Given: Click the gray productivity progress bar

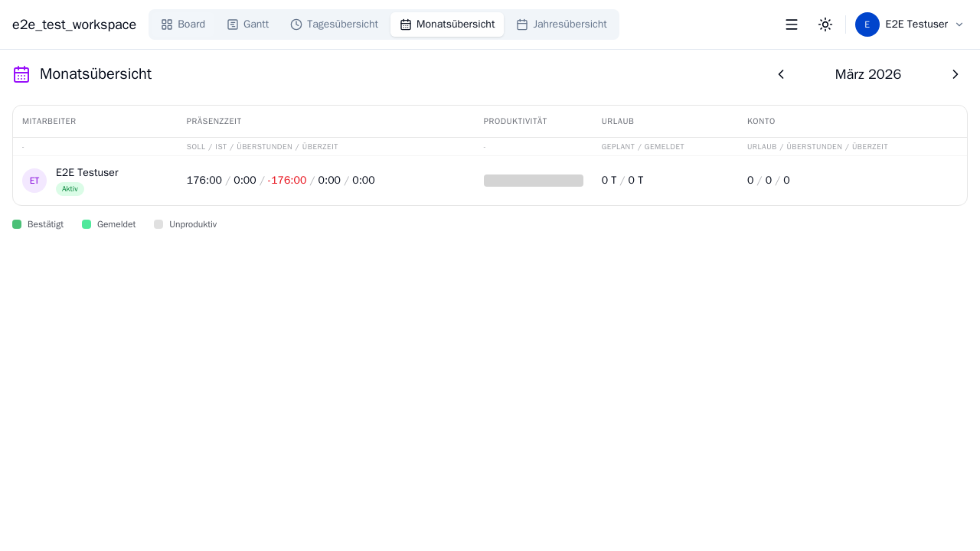Looking at the screenshot, I should click(x=534, y=181).
